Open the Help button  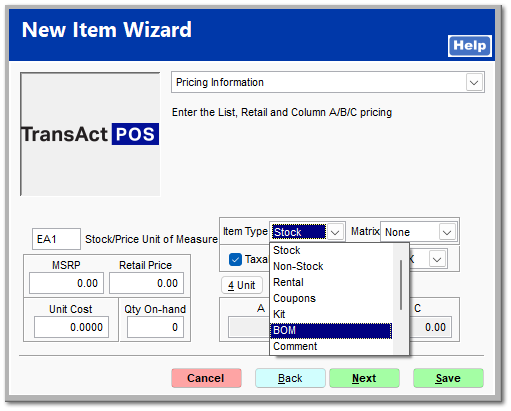tap(469, 46)
